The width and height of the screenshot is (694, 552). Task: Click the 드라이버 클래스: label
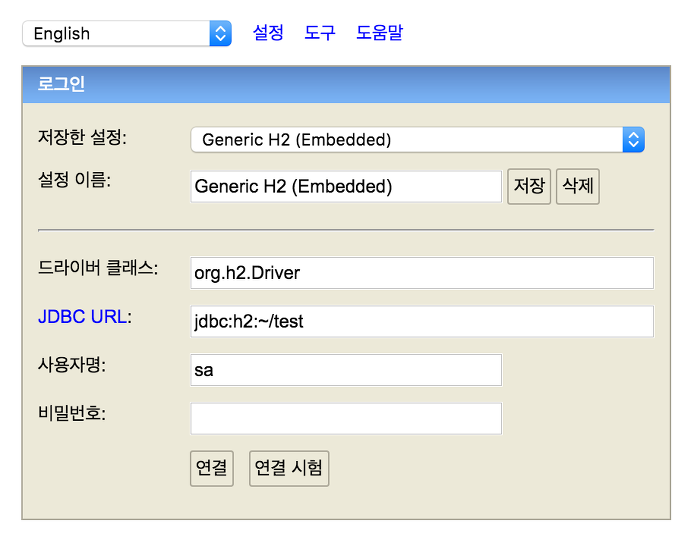[x=98, y=267]
